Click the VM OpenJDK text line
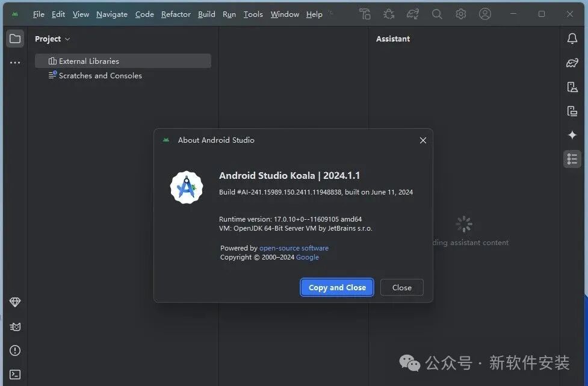The image size is (588, 386). (296, 228)
